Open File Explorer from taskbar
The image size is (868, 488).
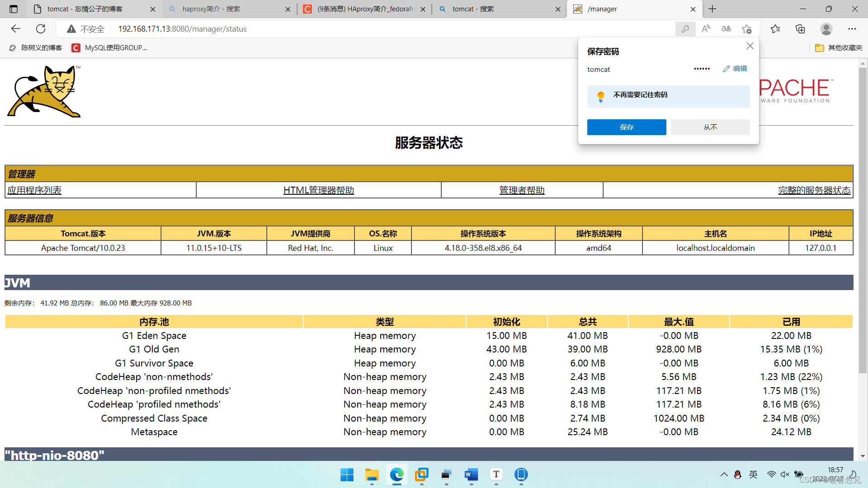tap(372, 474)
